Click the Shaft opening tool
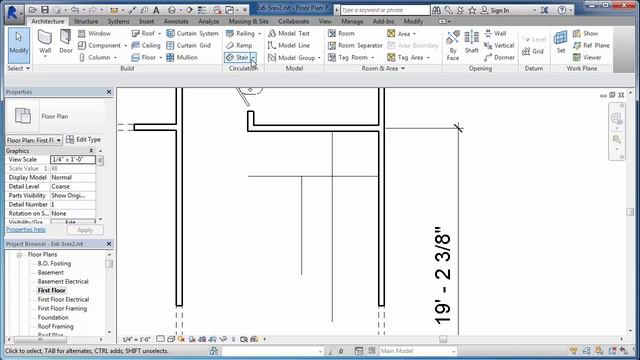The image size is (640, 360). point(471,42)
